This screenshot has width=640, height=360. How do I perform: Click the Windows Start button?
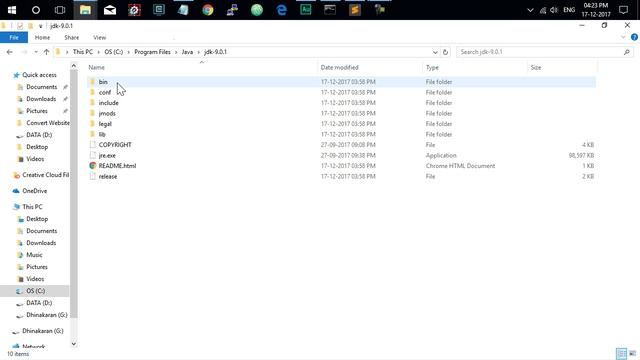pyautogui.click(x=12, y=10)
